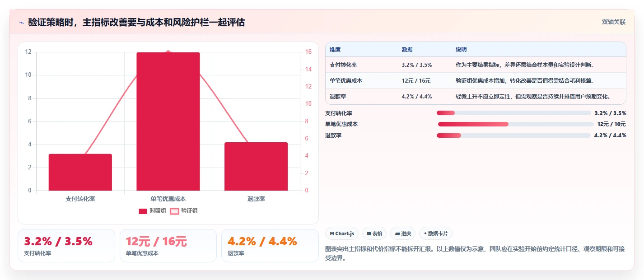Select the 12元 / 16元 data card
Image resolution: width=644 pixels, height=280 pixels.
click(x=168, y=246)
